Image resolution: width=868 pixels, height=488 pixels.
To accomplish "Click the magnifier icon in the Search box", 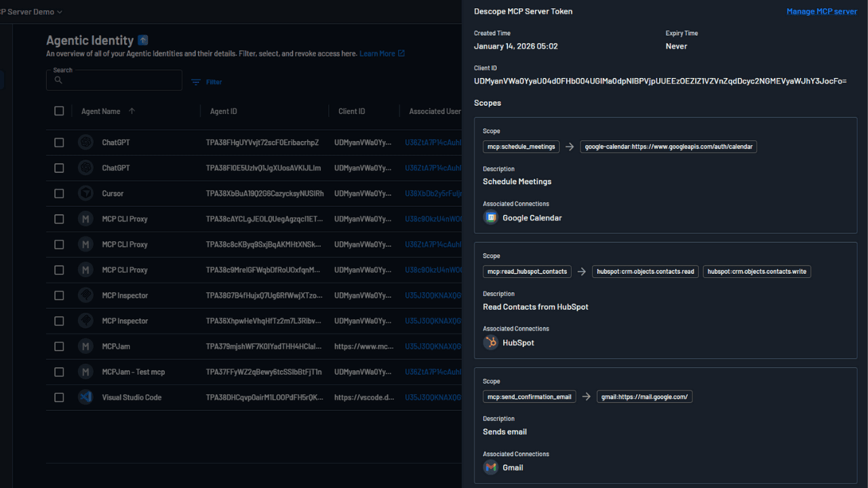I will [58, 80].
